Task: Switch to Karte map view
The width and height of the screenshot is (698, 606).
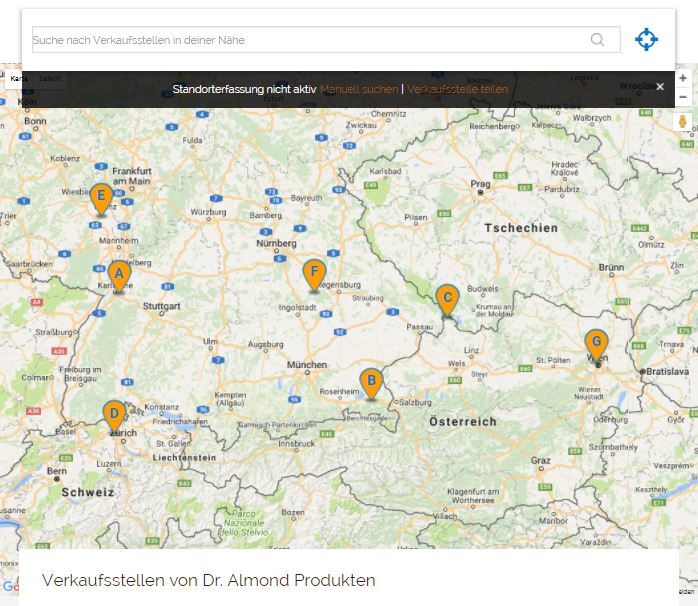Action: (14, 79)
